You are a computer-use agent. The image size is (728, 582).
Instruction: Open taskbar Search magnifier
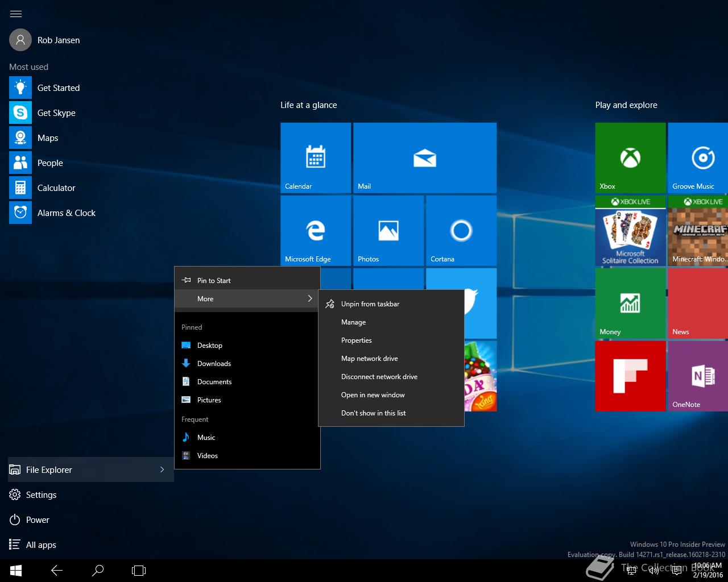point(98,571)
